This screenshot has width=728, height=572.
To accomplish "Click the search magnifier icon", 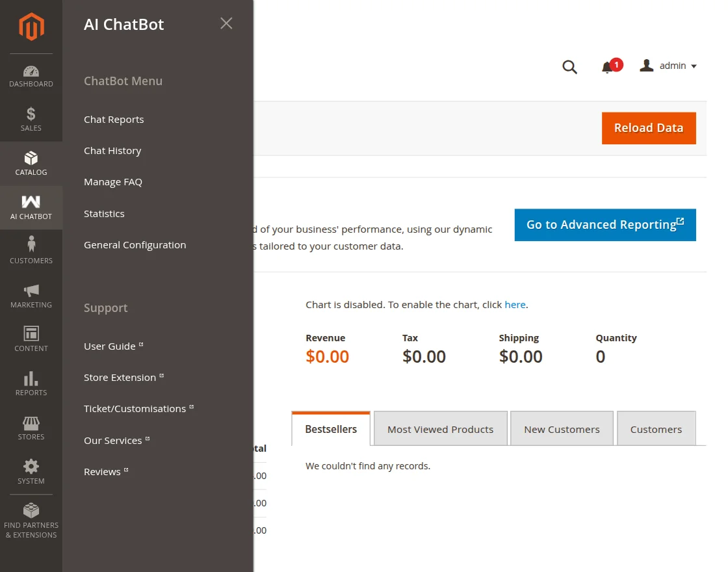I will tap(569, 67).
